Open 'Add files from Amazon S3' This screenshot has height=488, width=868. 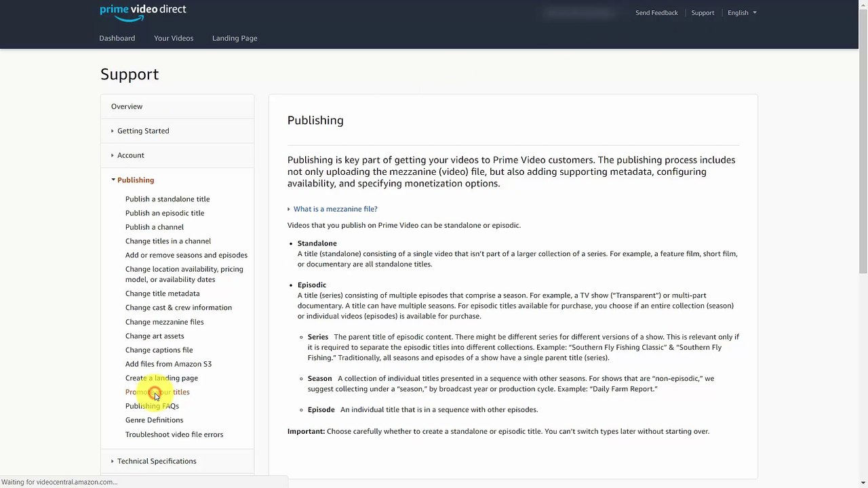point(169,364)
